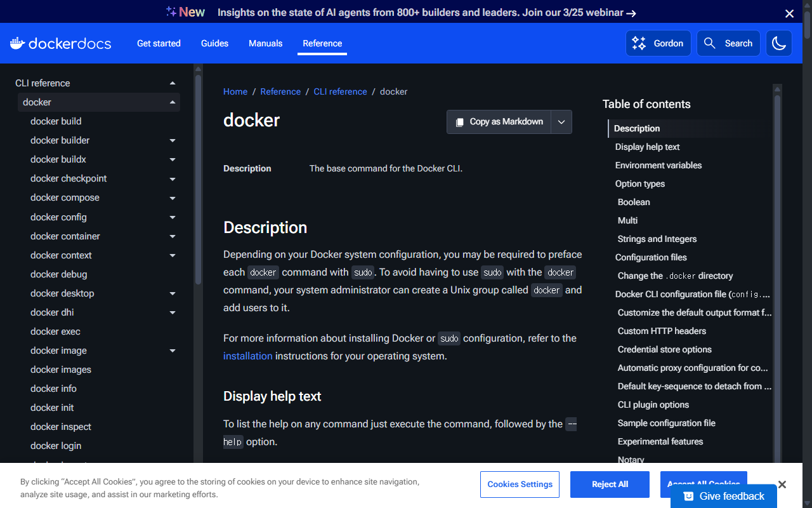
Task: Dismiss the webinar announcement banner
Action: pyautogui.click(x=789, y=13)
